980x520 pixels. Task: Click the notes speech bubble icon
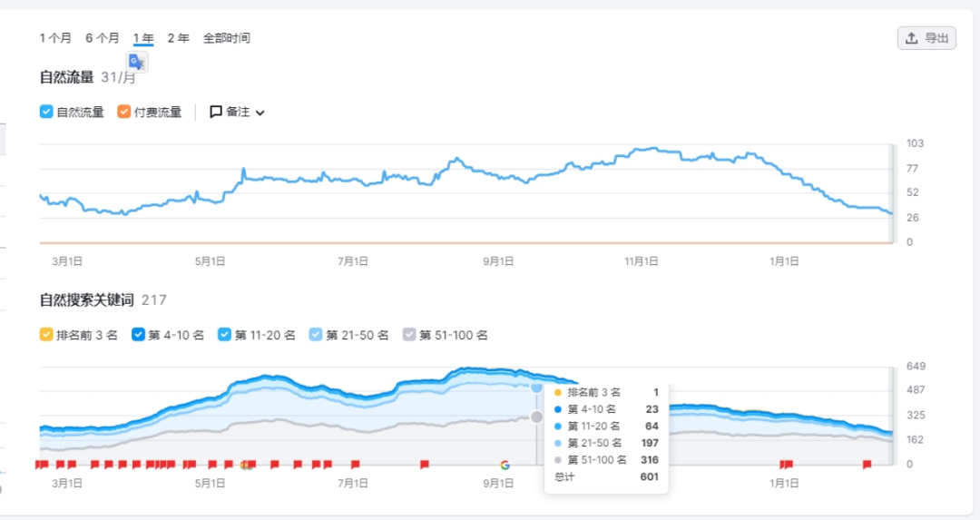216,113
